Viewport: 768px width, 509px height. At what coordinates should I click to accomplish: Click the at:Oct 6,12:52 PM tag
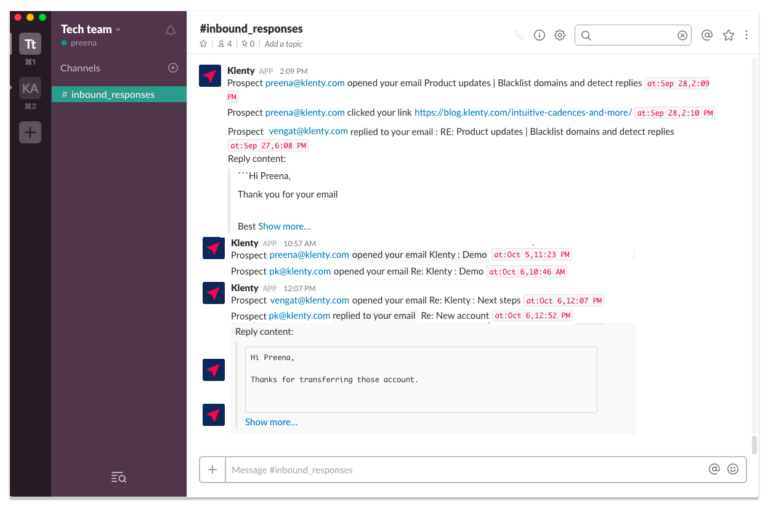532,315
